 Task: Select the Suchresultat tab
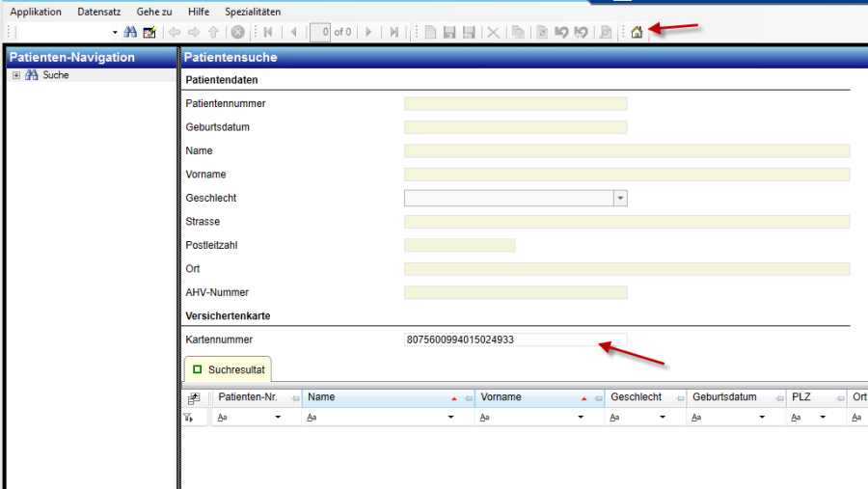(228, 368)
